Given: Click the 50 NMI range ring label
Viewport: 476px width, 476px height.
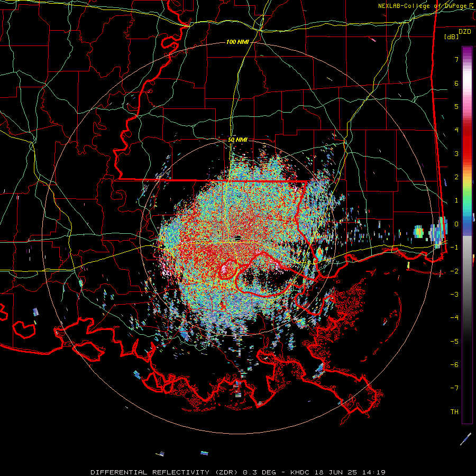Looking at the screenshot, I should click(237, 140).
